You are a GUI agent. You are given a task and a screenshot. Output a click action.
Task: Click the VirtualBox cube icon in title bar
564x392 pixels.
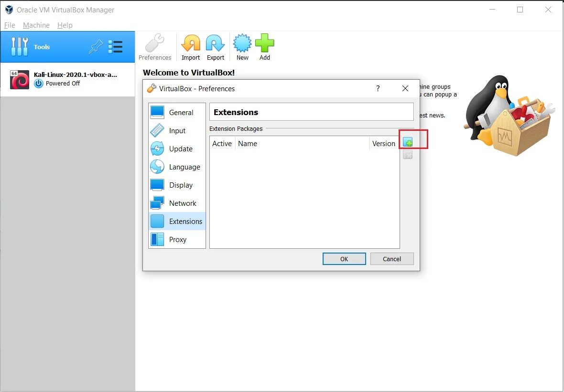[x=9, y=10]
